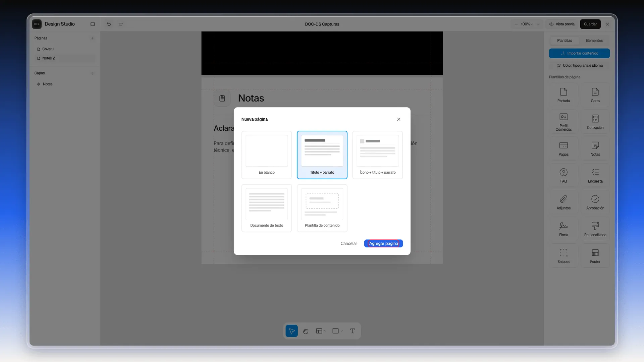
Task: Add a page with Páginas plus icon
Action: pos(92,38)
